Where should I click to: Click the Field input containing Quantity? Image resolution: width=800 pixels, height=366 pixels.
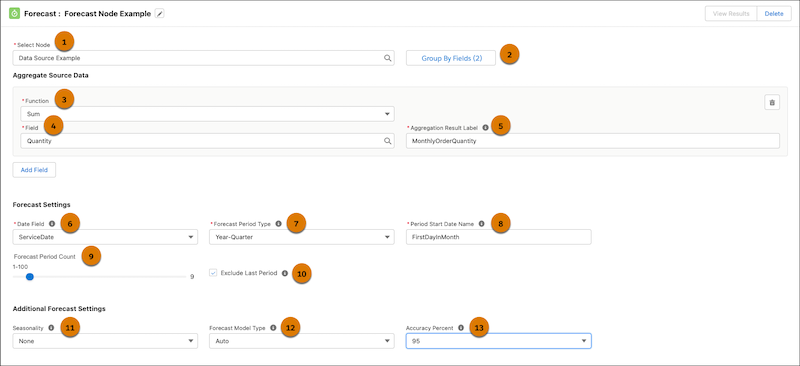point(207,141)
